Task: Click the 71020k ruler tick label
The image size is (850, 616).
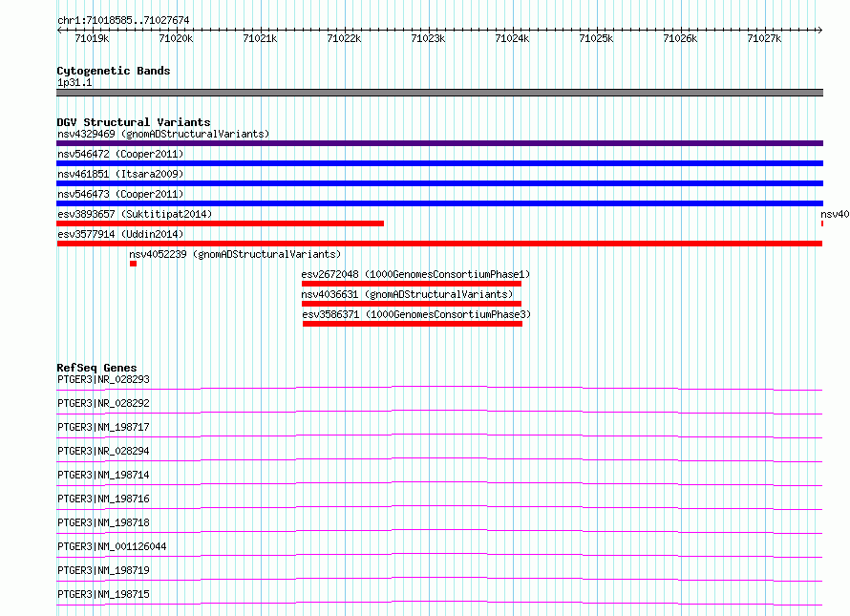Action: point(176,38)
